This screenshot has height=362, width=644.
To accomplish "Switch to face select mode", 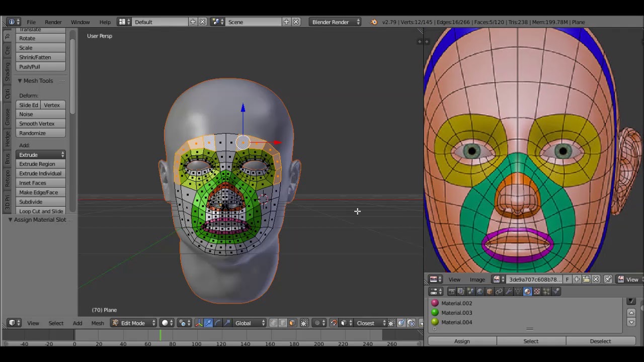I will [292, 323].
